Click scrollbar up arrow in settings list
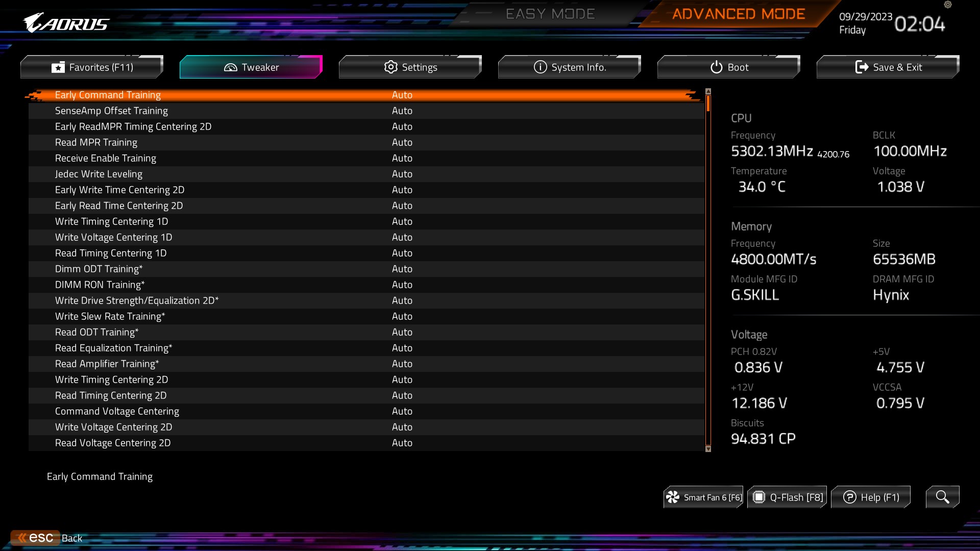Image resolution: width=980 pixels, height=551 pixels. tap(708, 91)
